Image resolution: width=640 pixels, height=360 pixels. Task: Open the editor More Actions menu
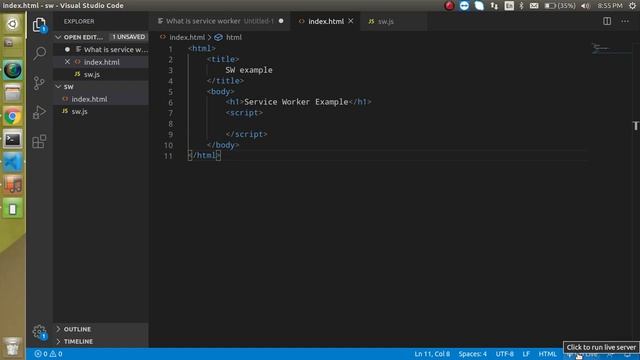click(x=625, y=21)
